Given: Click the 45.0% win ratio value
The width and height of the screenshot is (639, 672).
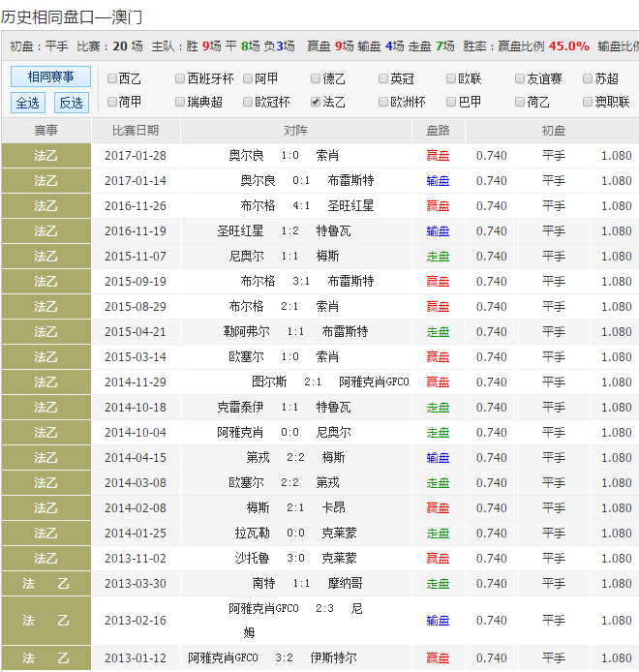Looking at the screenshot, I should pos(568,46).
